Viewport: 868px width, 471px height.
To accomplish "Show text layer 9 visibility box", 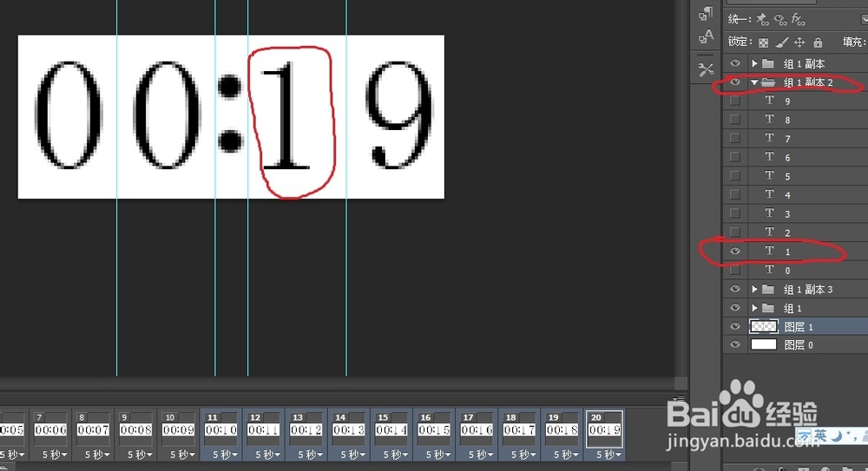I will (x=735, y=101).
